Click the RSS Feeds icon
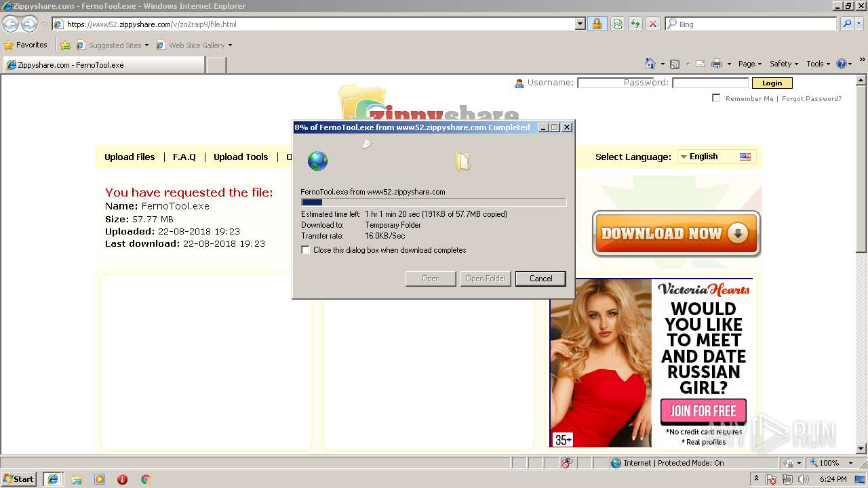The image size is (868, 488). [675, 64]
